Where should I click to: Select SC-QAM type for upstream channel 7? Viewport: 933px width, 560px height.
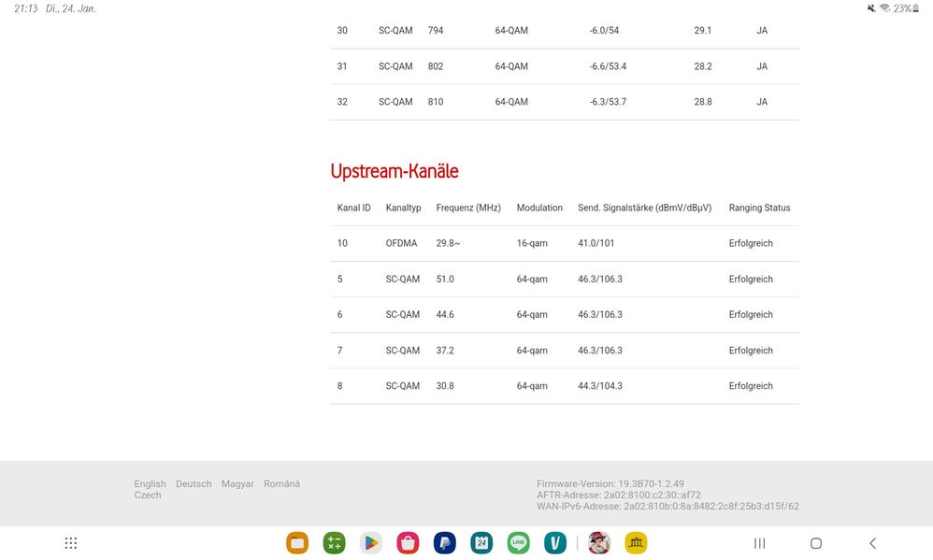tap(402, 351)
